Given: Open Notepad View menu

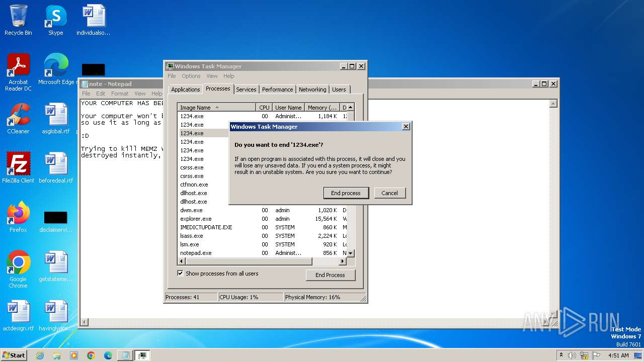Looking at the screenshot, I should tap(140, 94).
